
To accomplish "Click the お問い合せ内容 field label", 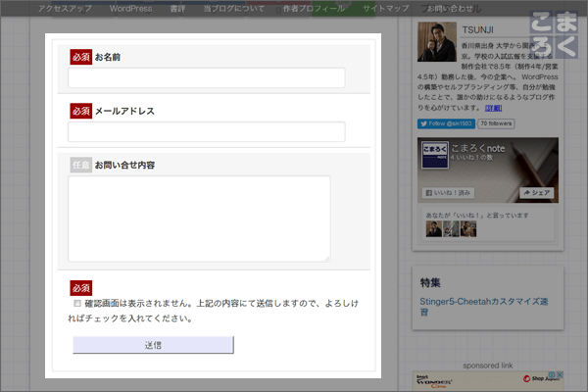I will pyautogui.click(x=124, y=165).
